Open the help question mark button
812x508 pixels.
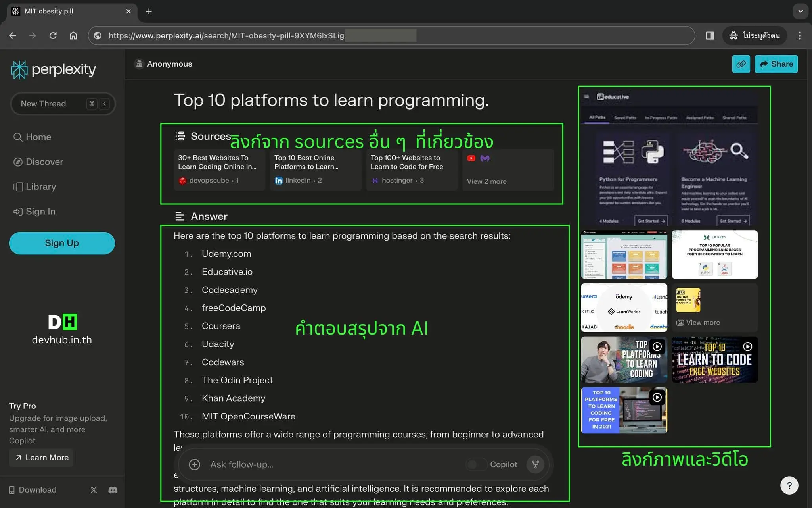click(789, 485)
